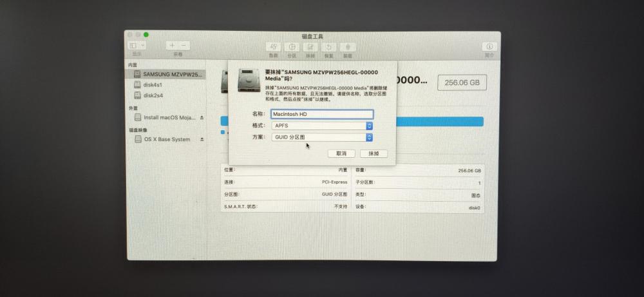
Task: Click the add volume plus icon
Action: (172, 46)
